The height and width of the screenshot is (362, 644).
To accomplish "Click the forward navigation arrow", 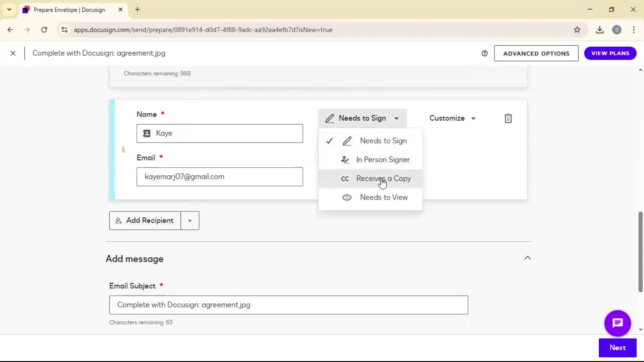I will [27, 30].
